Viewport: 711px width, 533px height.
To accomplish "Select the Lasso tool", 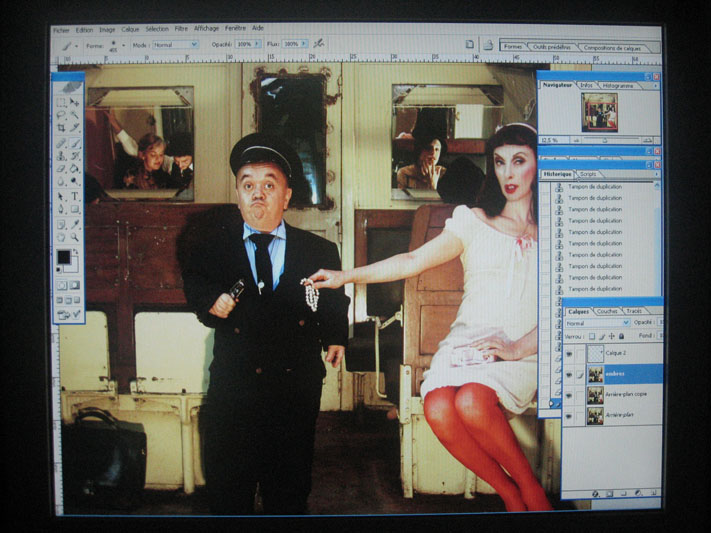I will (61, 115).
